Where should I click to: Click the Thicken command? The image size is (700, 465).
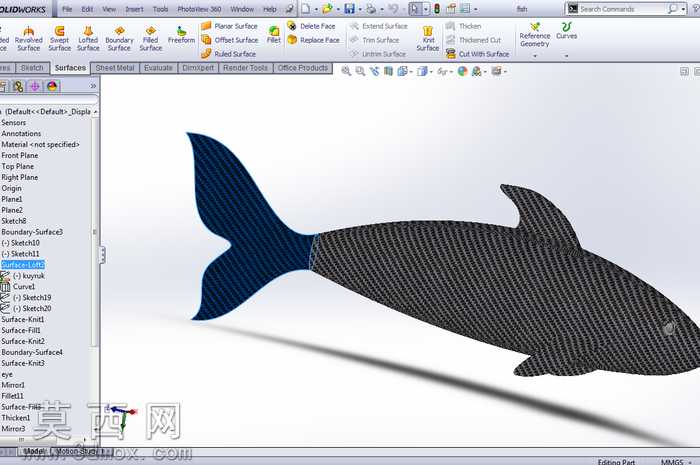(463, 26)
